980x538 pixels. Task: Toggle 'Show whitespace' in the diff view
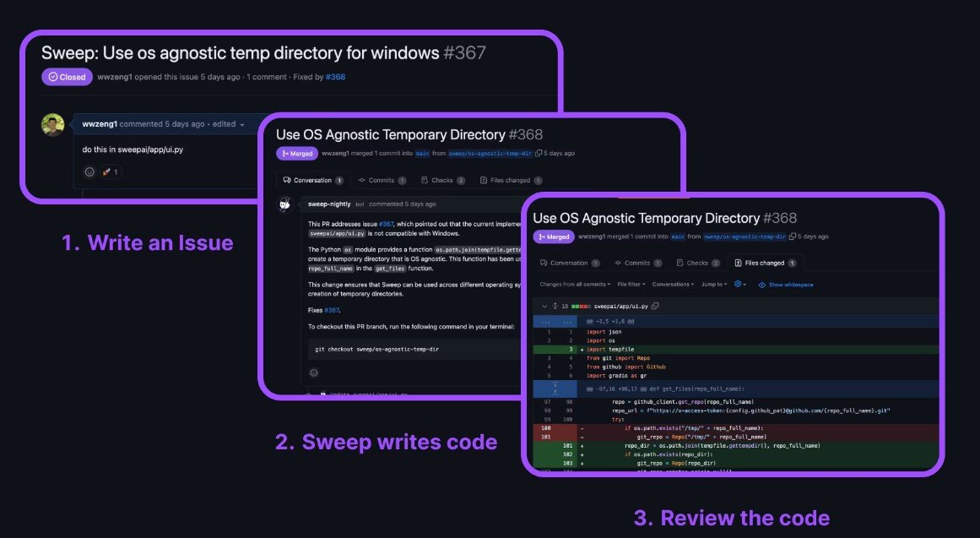point(786,285)
